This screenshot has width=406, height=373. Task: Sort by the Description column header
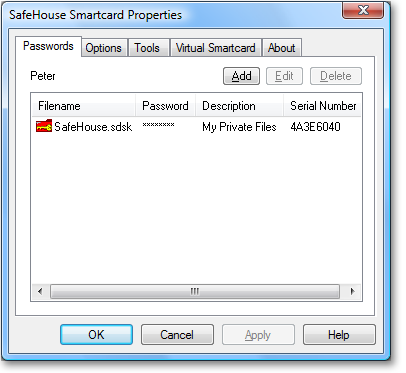240,106
